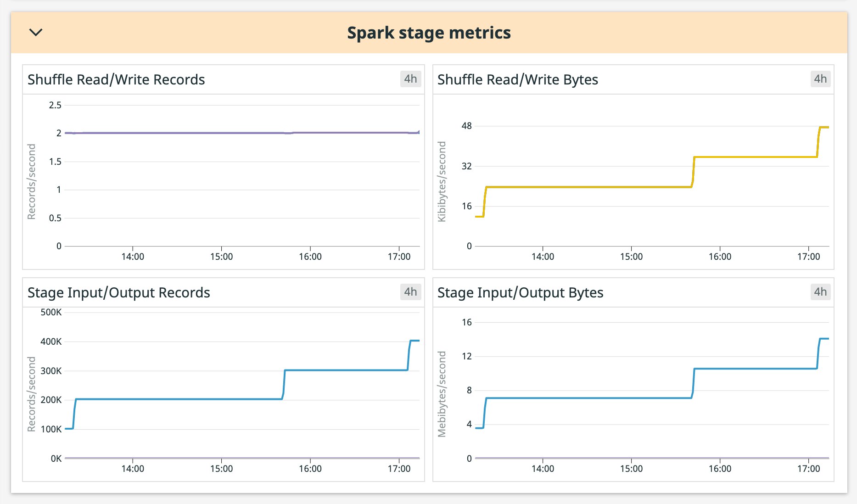The width and height of the screenshot is (857, 504).
Task: Open the Shuffle Read/Write Records panel title menu
Action: [116, 79]
